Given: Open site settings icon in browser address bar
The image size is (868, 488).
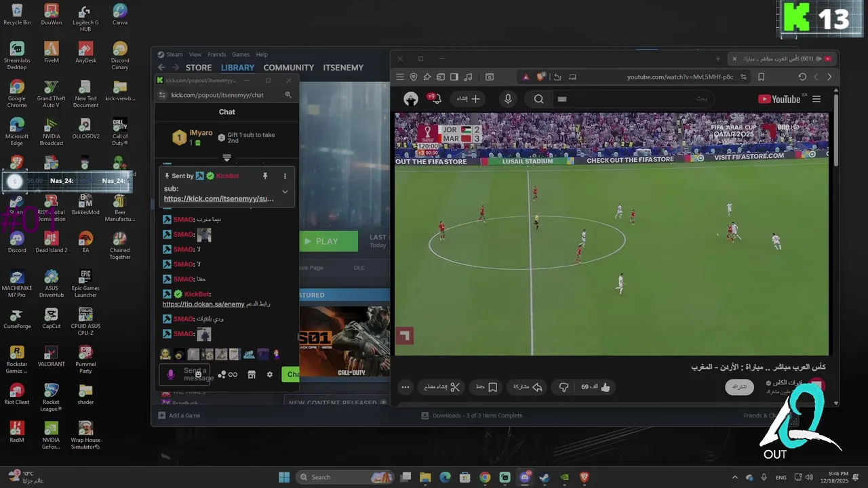Looking at the screenshot, I should point(744,77).
